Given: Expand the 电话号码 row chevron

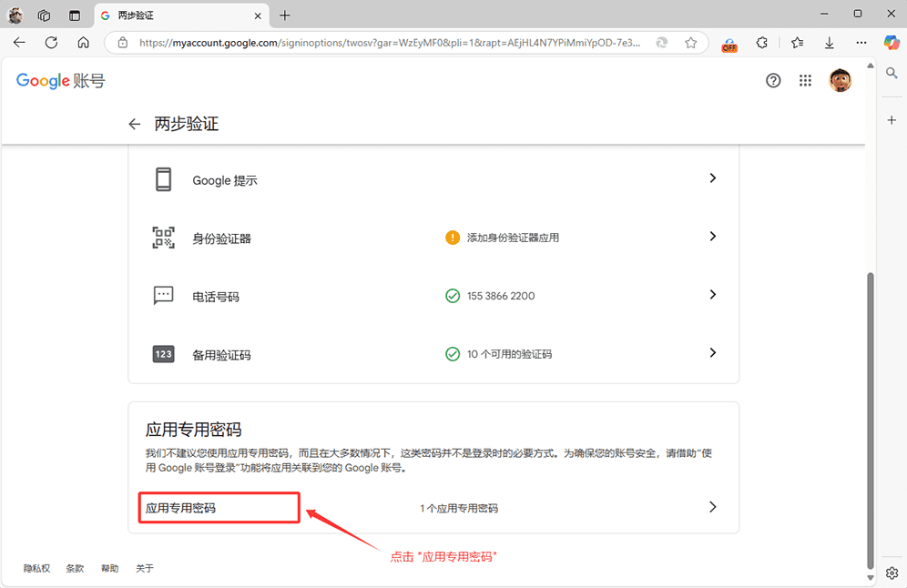Looking at the screenshot, I should (713, 294).
